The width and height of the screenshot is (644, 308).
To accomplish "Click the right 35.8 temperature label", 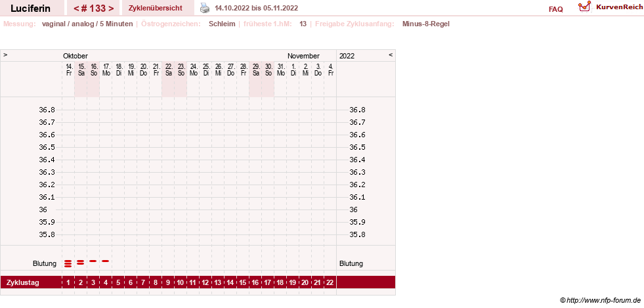I will point(357,235).
